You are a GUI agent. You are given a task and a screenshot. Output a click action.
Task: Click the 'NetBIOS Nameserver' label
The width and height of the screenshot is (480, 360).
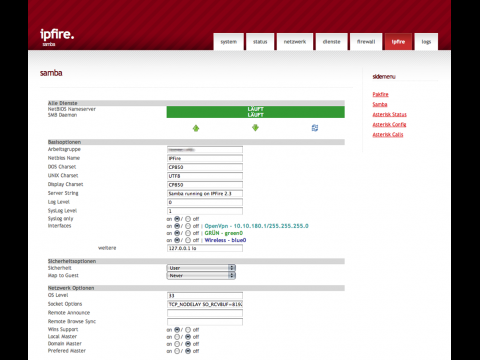(x=72, y=109)
